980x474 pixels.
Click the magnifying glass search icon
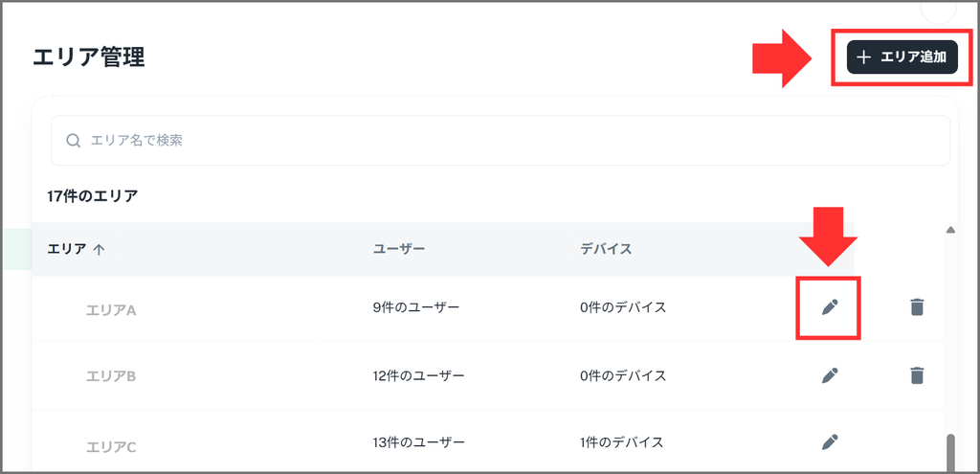click(x=74, y=141)
